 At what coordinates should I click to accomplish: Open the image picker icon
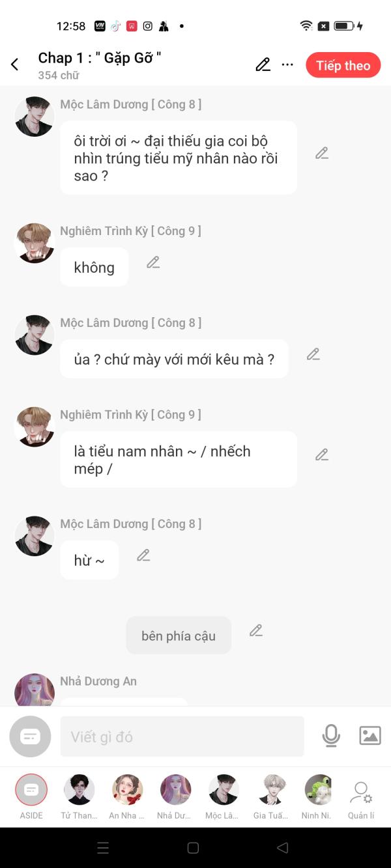pyautogui.click(x=370, y=736)
